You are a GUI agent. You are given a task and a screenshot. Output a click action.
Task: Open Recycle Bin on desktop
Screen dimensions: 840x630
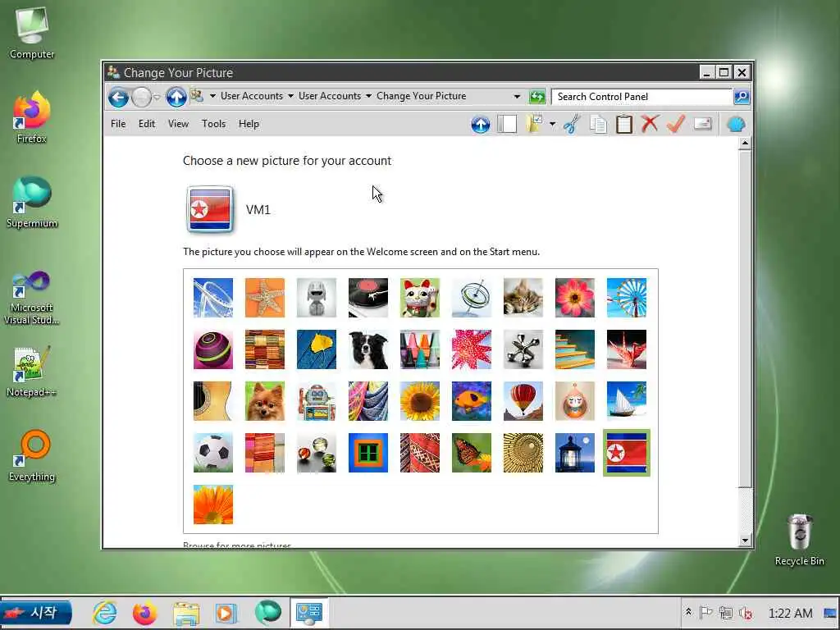[x=799, y=540]
